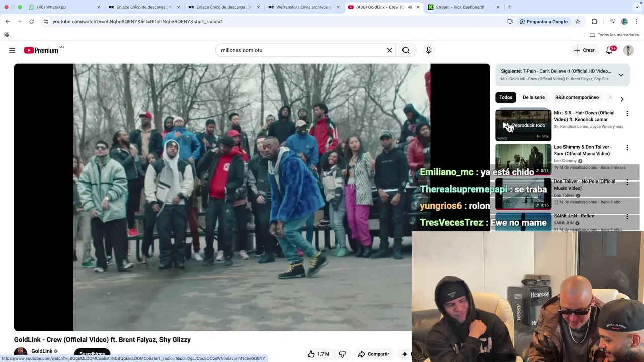The width and height of the screenshot is (644, 362).
Task: Close the WhatsApp tab
Action: [x=98, y=7]
